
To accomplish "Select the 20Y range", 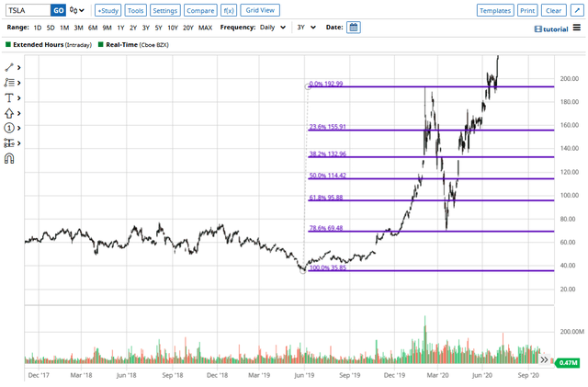I will click(x=187, y=28).
